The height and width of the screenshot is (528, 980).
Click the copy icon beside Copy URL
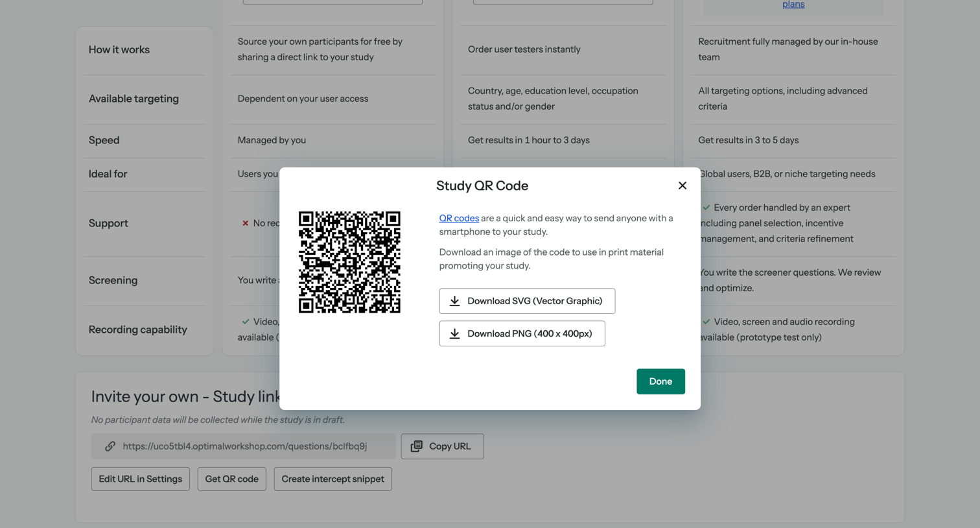pyautogui.click(x=417, y=446)
